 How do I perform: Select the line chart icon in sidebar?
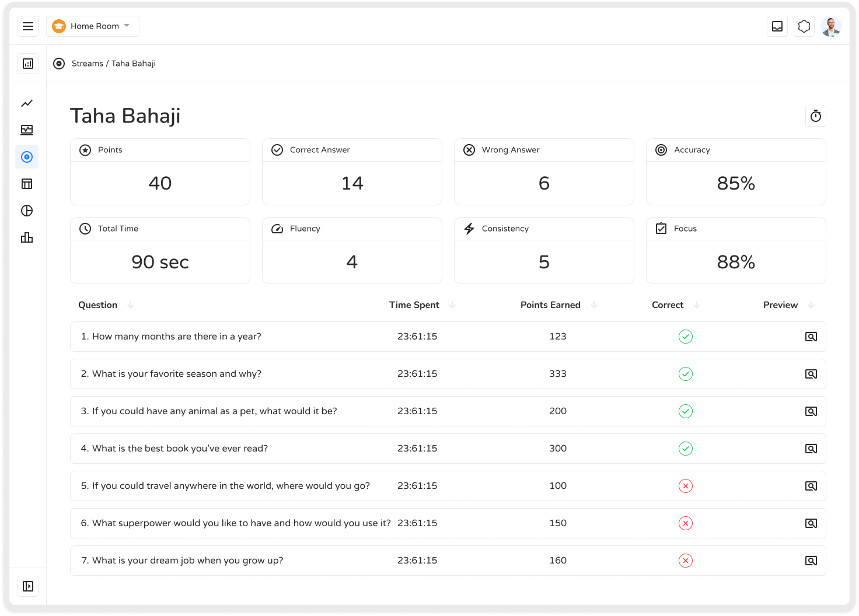click(x=27, y=103)
